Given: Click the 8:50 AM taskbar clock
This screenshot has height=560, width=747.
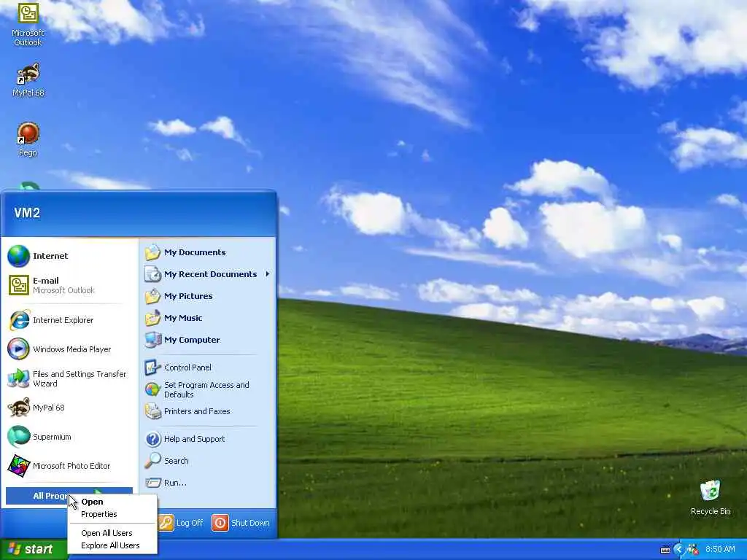Looking at the screenshot, I should 720,549.
